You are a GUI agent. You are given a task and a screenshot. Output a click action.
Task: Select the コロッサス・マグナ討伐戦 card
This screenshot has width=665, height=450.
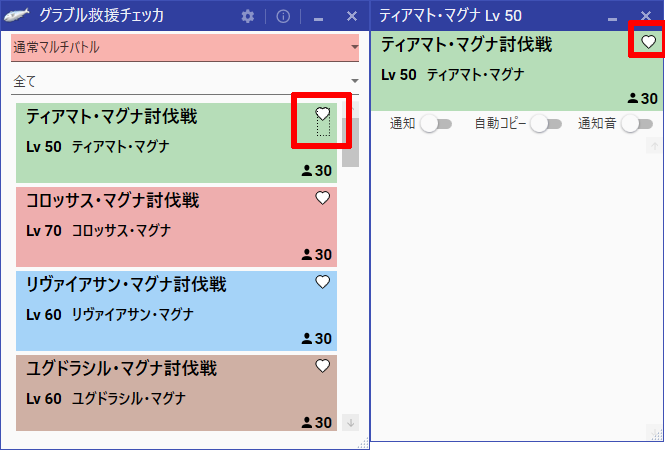click(x=176, y=227)
